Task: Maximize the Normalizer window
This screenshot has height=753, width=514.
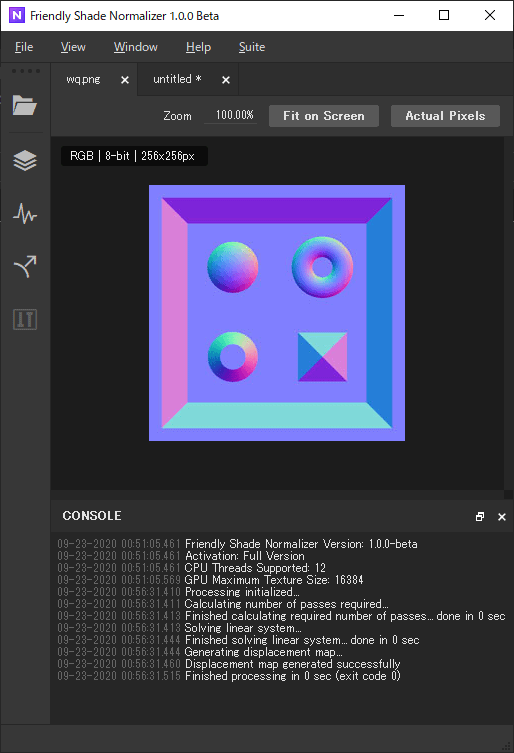Action: 444,15
